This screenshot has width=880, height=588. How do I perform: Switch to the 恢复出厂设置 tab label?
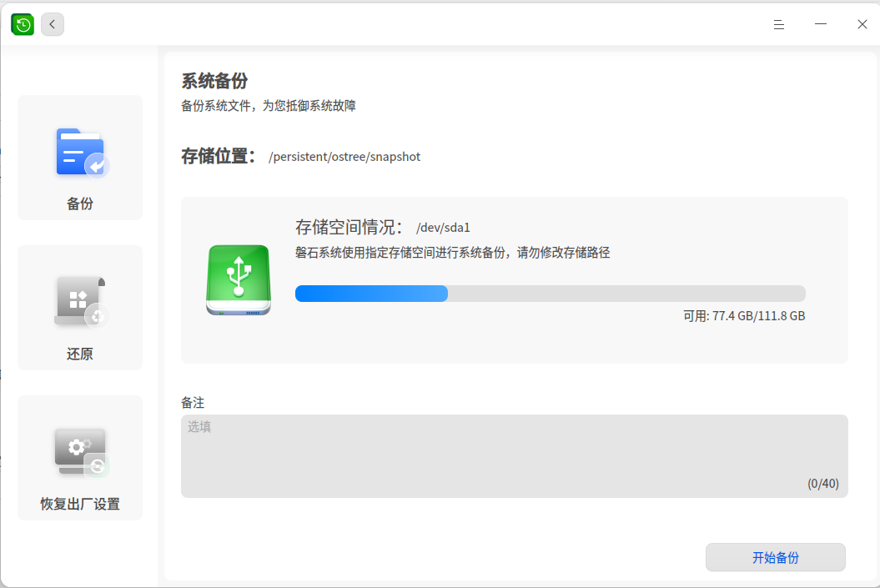point(80,504)
